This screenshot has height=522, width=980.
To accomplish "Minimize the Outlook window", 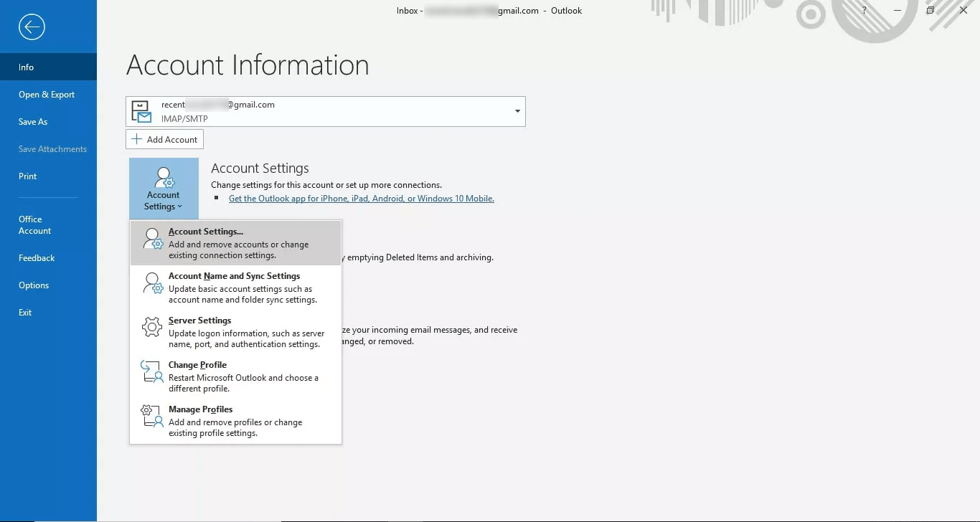I will [x=897, y=10].
